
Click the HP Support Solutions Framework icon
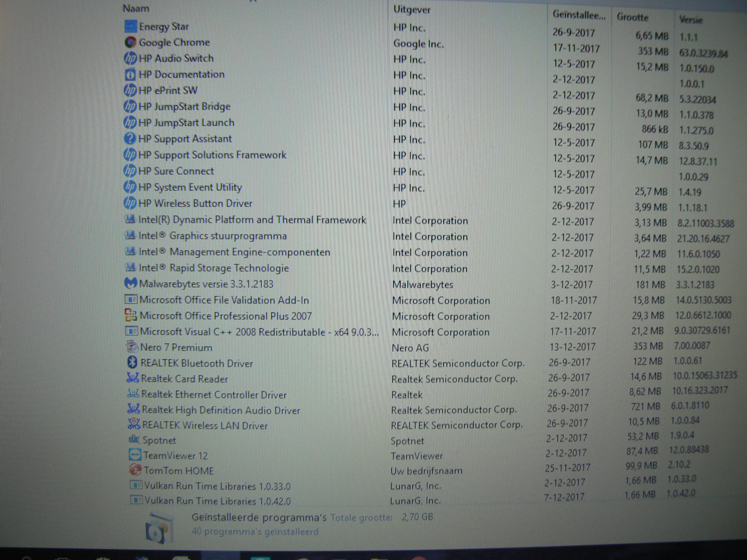click(130, 155)
